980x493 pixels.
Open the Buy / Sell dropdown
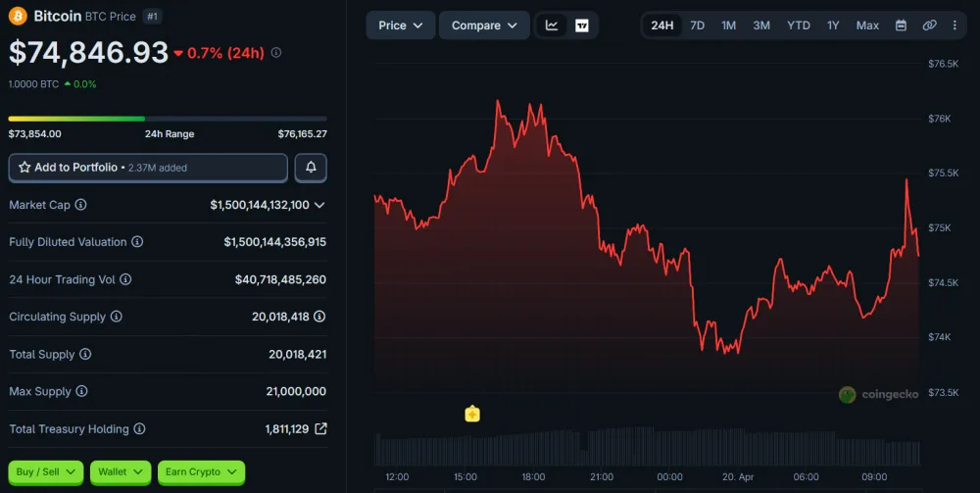point(46,472)
